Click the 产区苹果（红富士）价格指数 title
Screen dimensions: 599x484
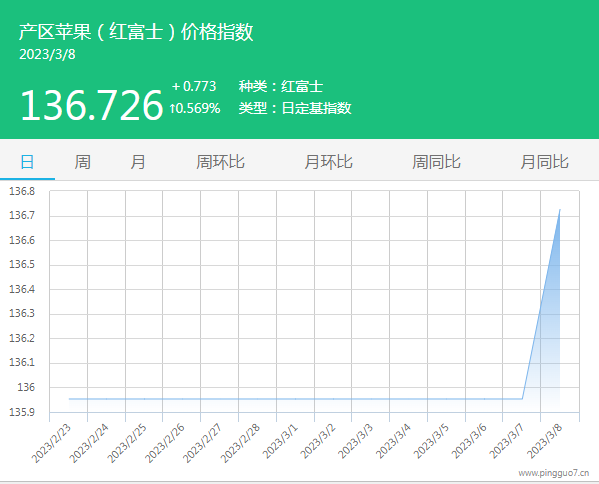point(136,31)
